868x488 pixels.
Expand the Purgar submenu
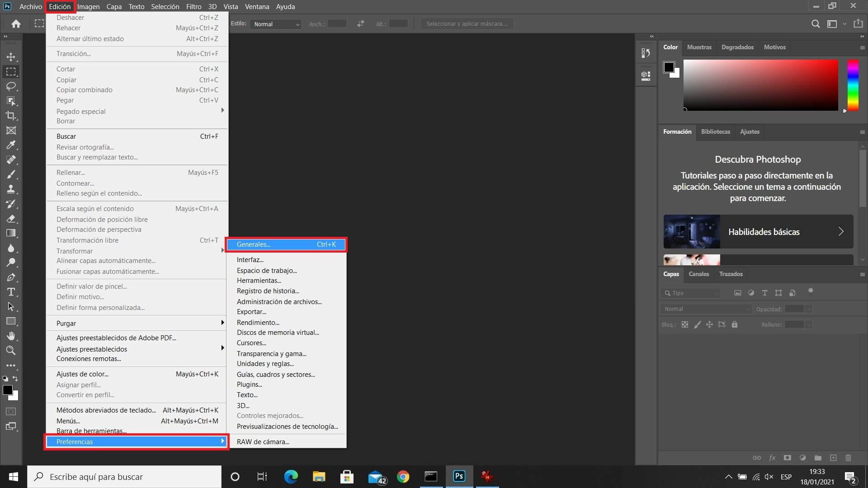click(136, 324)
